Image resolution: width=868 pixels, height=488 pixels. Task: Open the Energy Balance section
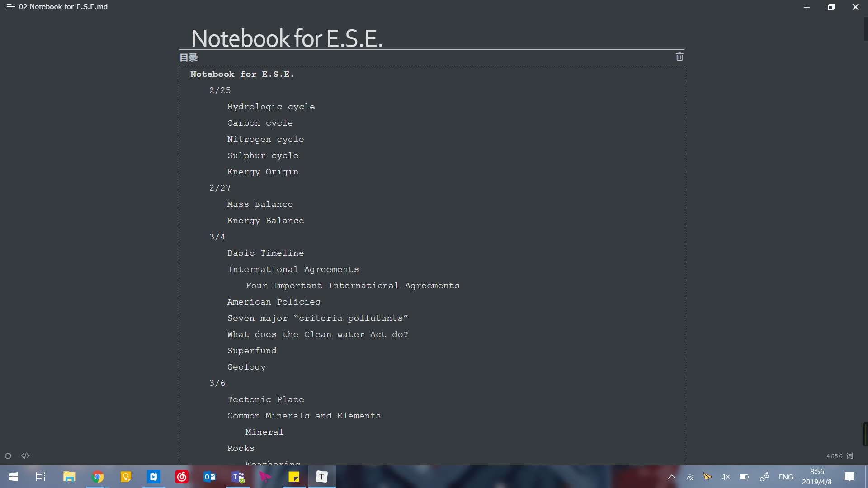click(x=265, y=221)
